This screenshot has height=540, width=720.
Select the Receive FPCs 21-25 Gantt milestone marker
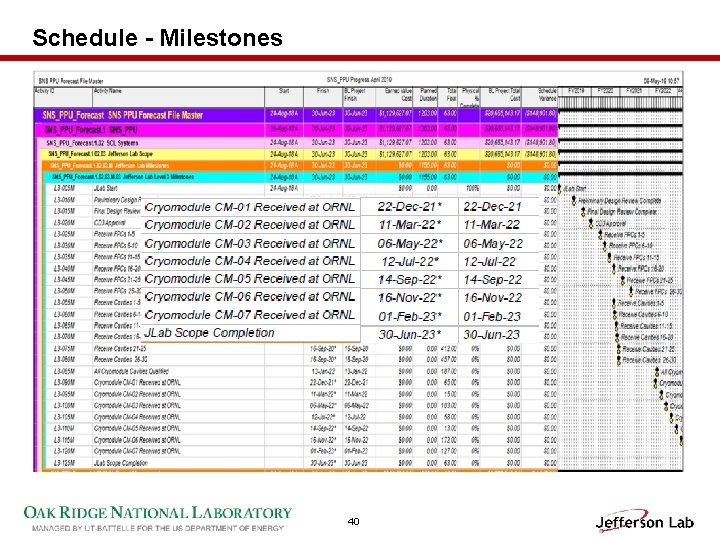click(623, 280)
